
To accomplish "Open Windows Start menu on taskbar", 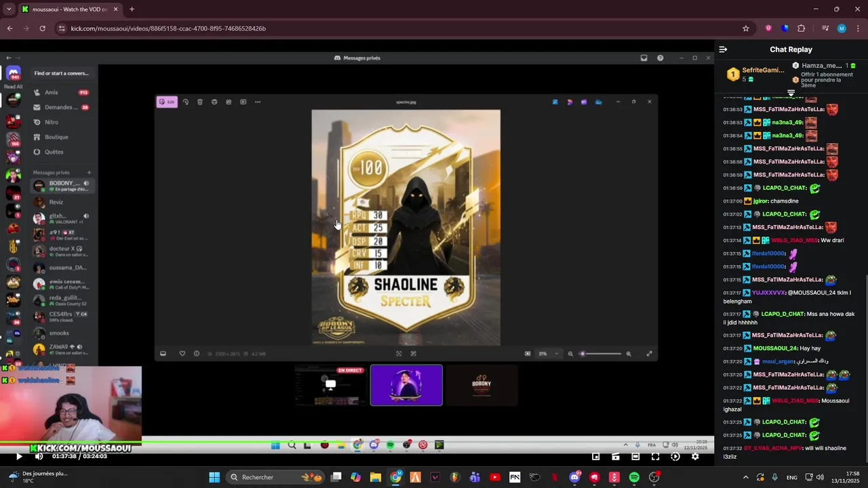I will click(x=214, y=477).
